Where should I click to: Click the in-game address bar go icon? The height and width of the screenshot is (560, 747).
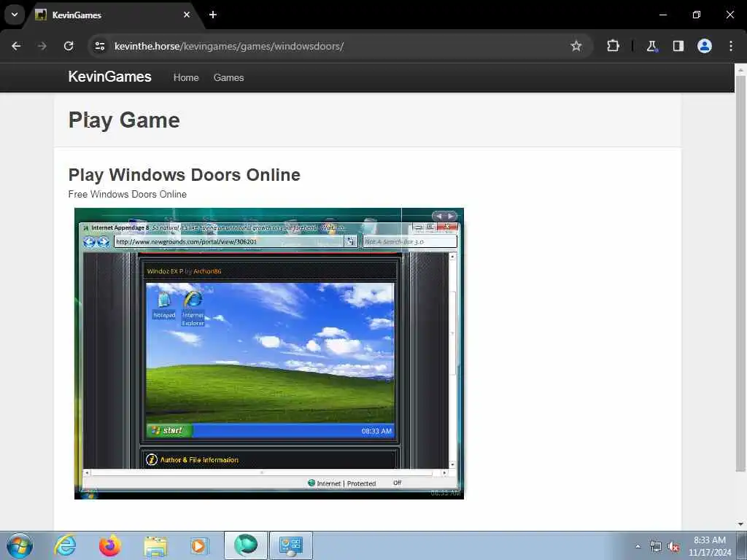pyautogui.click(x=351, y=242)
